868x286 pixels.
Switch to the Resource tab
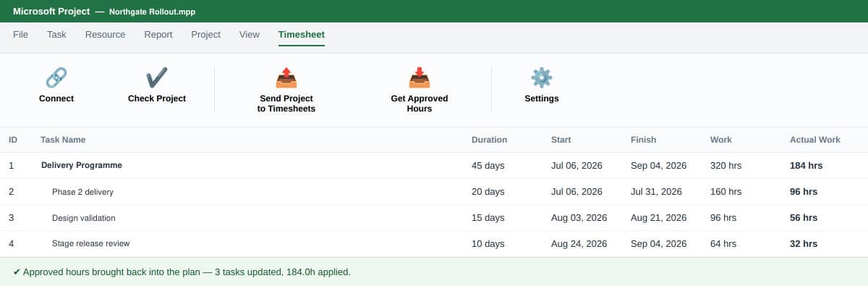105,34
